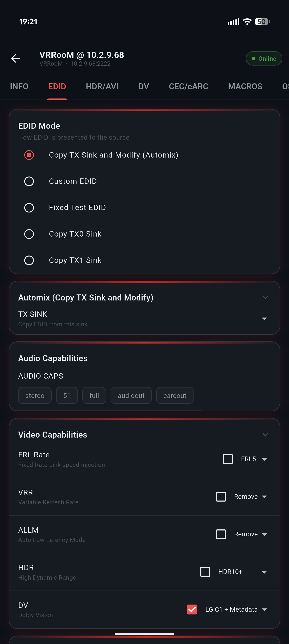Open the CEC/eARC tab
The height and width of the screenshot is (644, 289).
[188, 87]
